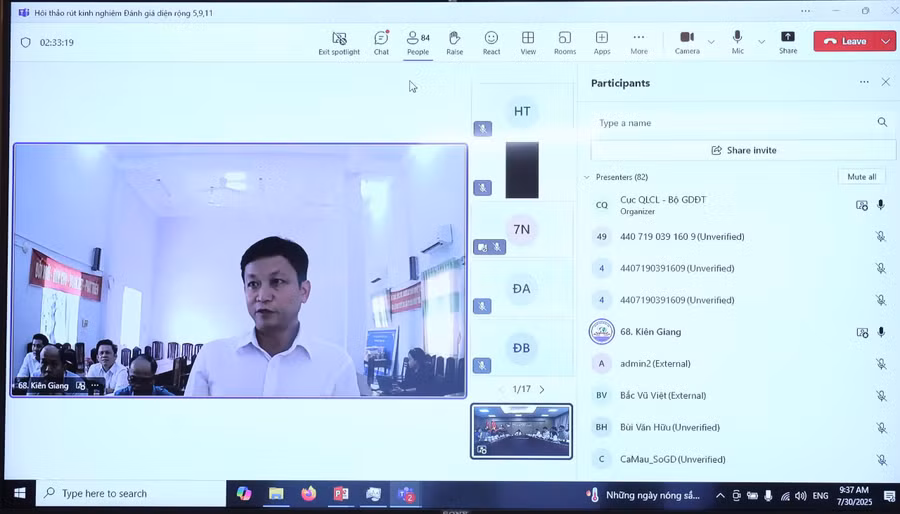Screen dimensions: 900x514
Task: Open the Leave button dropdown arrow
Action: (x=886, y=41)
